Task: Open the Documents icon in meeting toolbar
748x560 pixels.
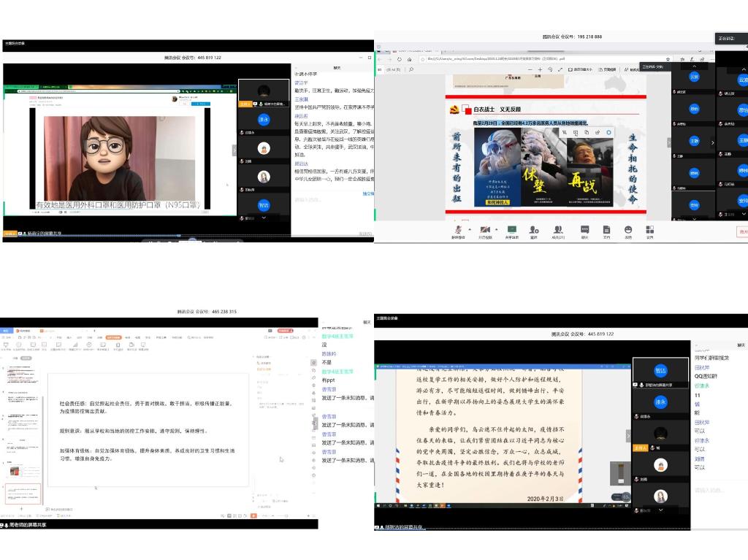Action: [x=606, y=230]
